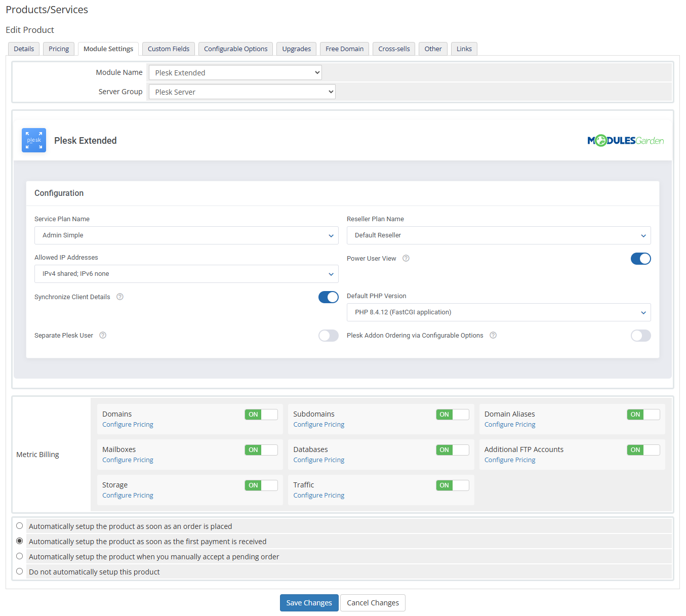The height and width of the screenshot is (616, 686).
Task: Disable the Power User View toggle
Action: [x=641, y=259]
